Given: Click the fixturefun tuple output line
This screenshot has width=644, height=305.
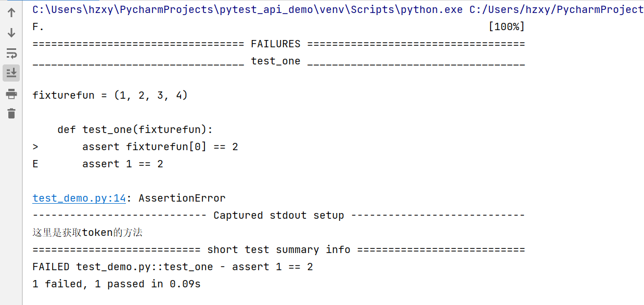Looking at the screenshot, I should pyautogui.click(x=110, y=95).
